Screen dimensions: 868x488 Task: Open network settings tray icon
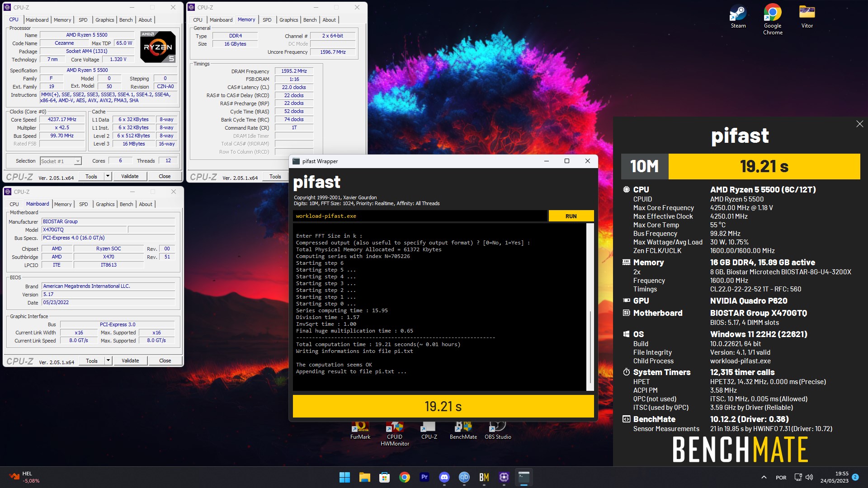pos(798,477)
